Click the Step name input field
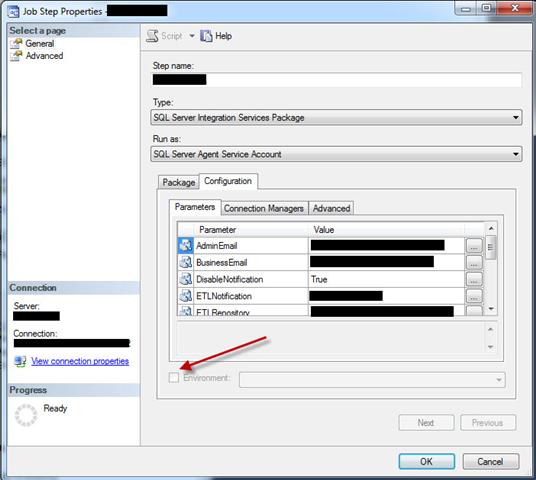 pyautogui.click(x=337, y=80)
